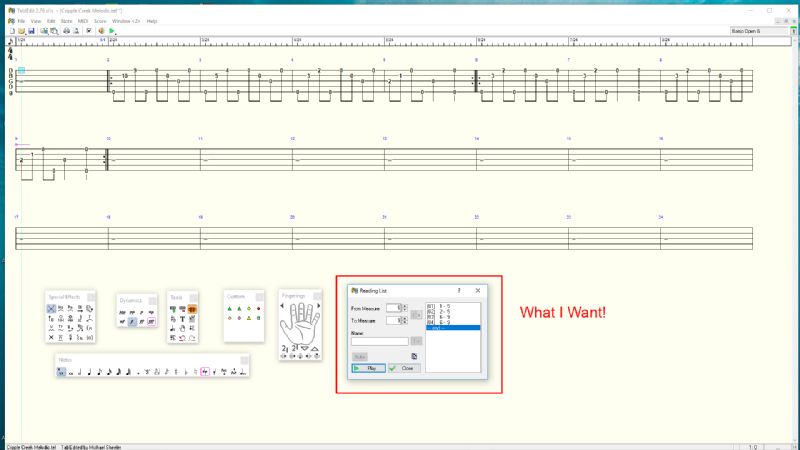Screen dimensions: 800x450
Task: Pick the red circle custom marker
Action: [258, 309]
